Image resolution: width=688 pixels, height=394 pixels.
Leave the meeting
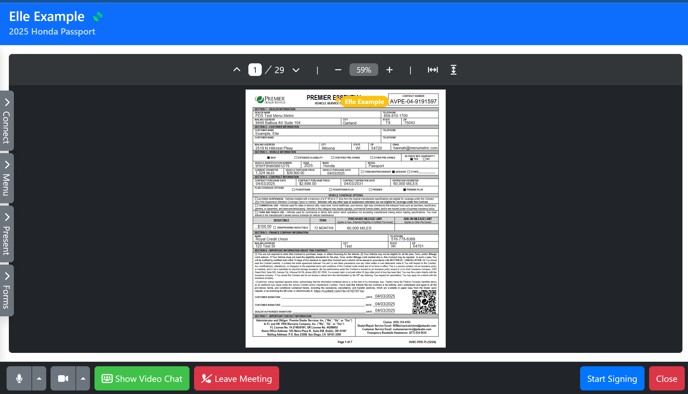pyautogui.click(x=236, y=379)
